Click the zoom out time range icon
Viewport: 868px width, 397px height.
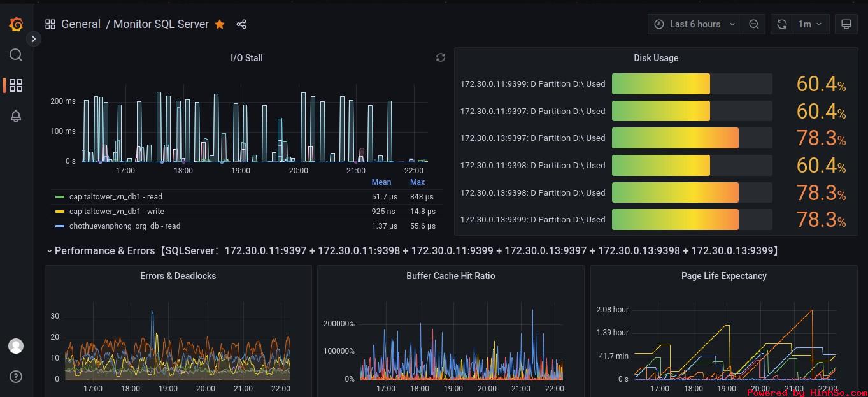click(x=754, y=24)
